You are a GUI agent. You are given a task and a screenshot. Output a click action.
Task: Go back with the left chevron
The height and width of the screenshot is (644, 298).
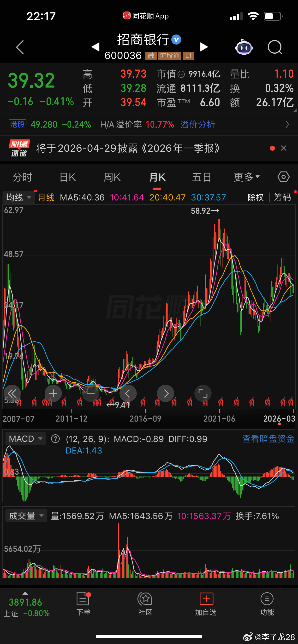tap(20, 47)
